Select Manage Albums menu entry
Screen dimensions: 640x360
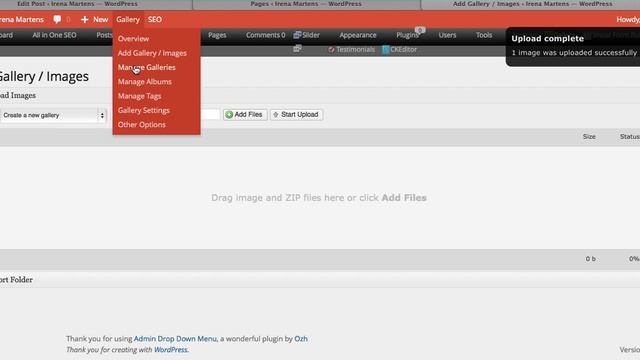click(144, 82)
